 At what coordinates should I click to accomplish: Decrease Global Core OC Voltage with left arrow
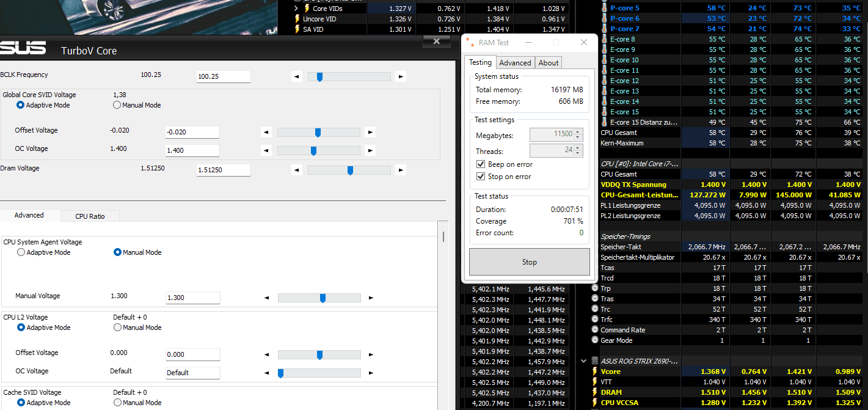click(x=266, y=151)
